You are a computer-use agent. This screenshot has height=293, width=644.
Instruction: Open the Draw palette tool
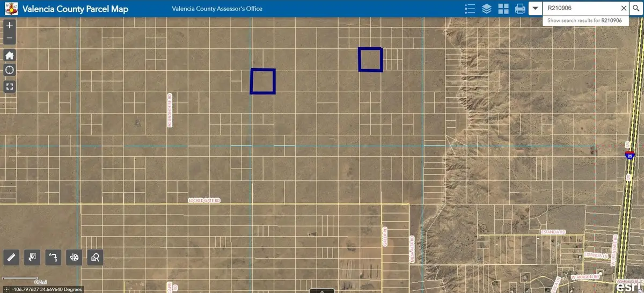point(75,258)
